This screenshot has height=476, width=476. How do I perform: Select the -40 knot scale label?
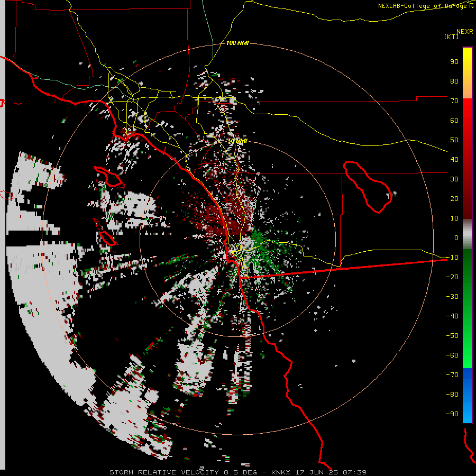[452, 316]
